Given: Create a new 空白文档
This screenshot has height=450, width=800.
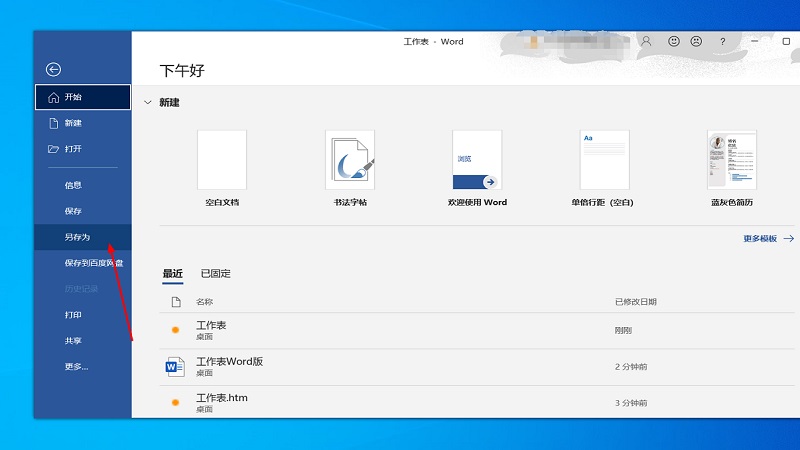Looking at the screenshot, I should [222, 160].
